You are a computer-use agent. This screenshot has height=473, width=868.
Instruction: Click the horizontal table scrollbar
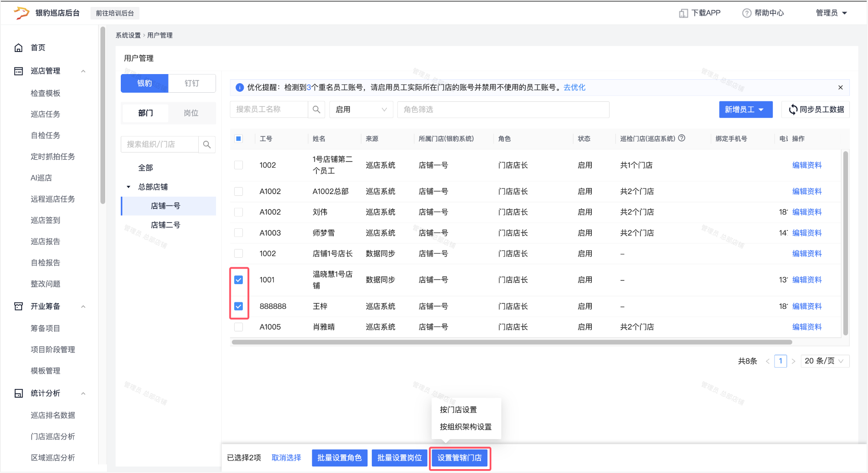512,342
